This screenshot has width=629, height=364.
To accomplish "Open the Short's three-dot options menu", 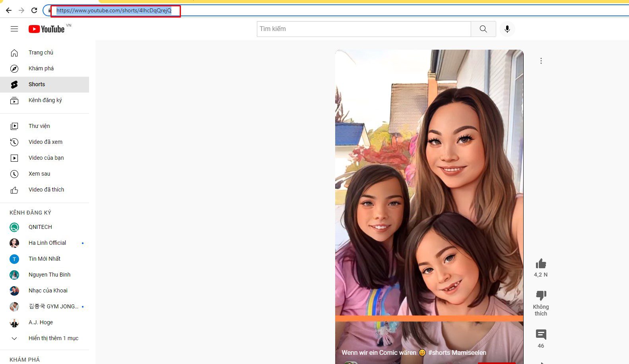I will point(541,61).
